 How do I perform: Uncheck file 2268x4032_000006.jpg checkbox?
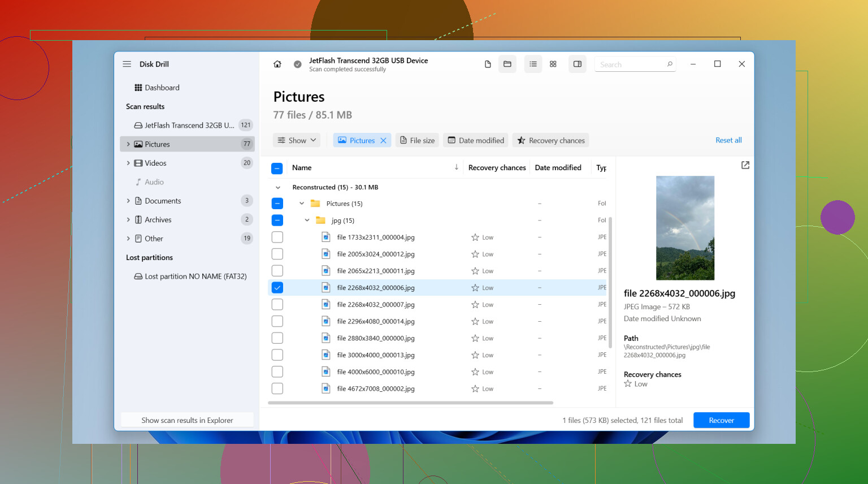coord(277,288)
